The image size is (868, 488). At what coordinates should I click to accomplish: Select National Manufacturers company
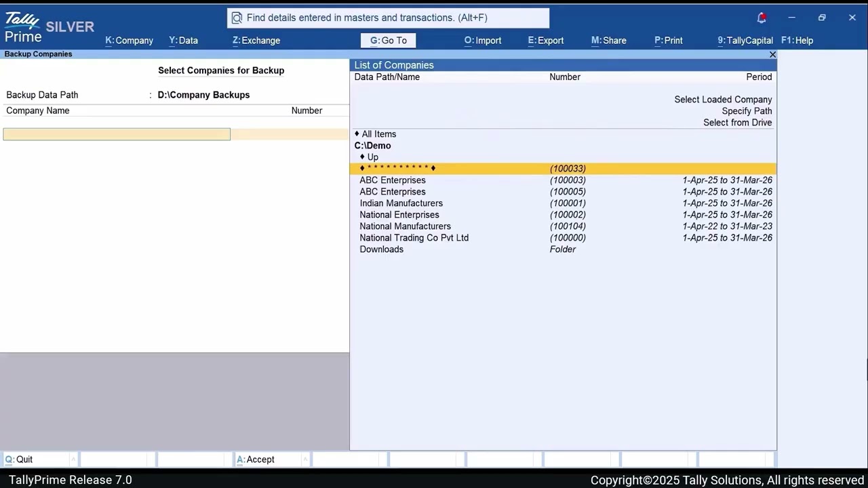point(563,226)
